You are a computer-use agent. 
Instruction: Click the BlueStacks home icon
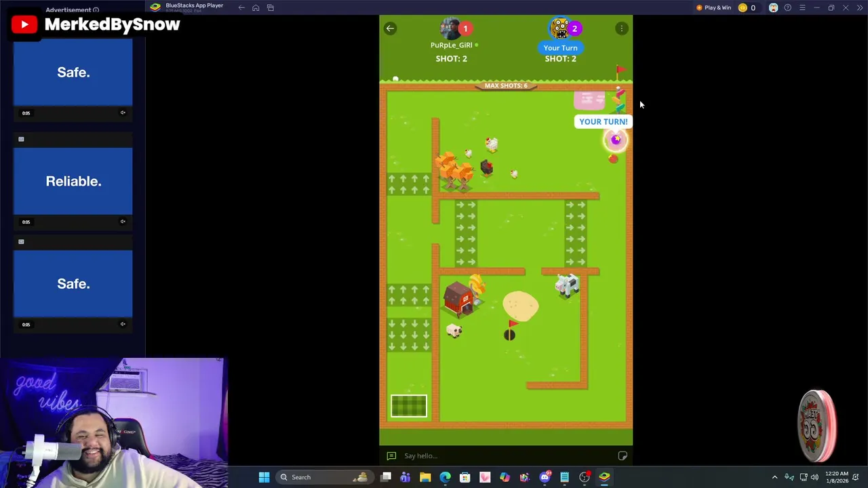pyautogui.click(x=256, y=7)
